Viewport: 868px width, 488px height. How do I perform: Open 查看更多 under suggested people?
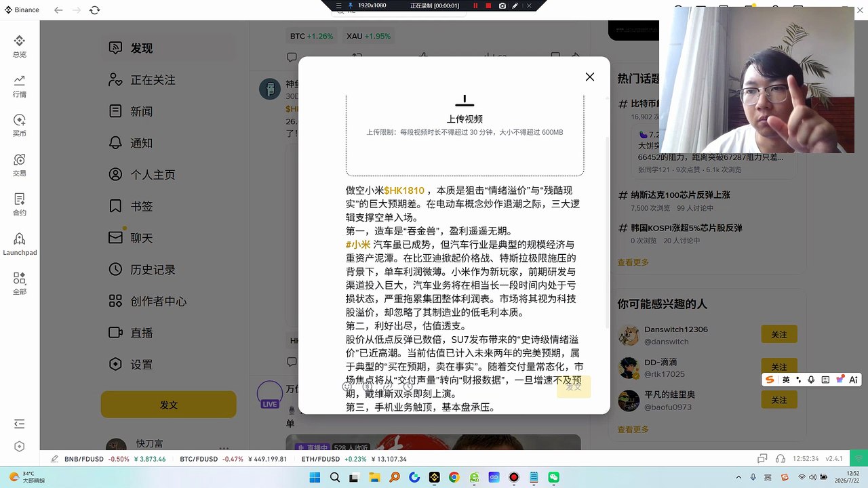(x=633, y=429)
